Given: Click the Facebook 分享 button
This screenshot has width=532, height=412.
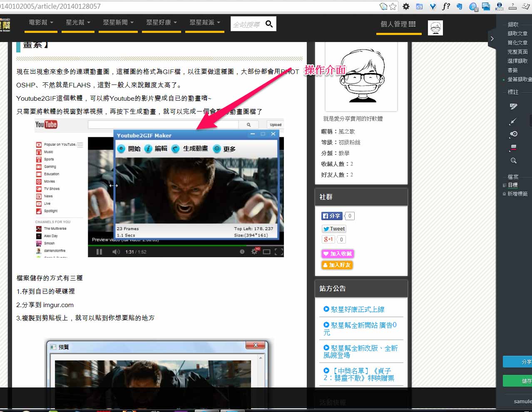Looking at the screenshot, I should click(332, 216).
